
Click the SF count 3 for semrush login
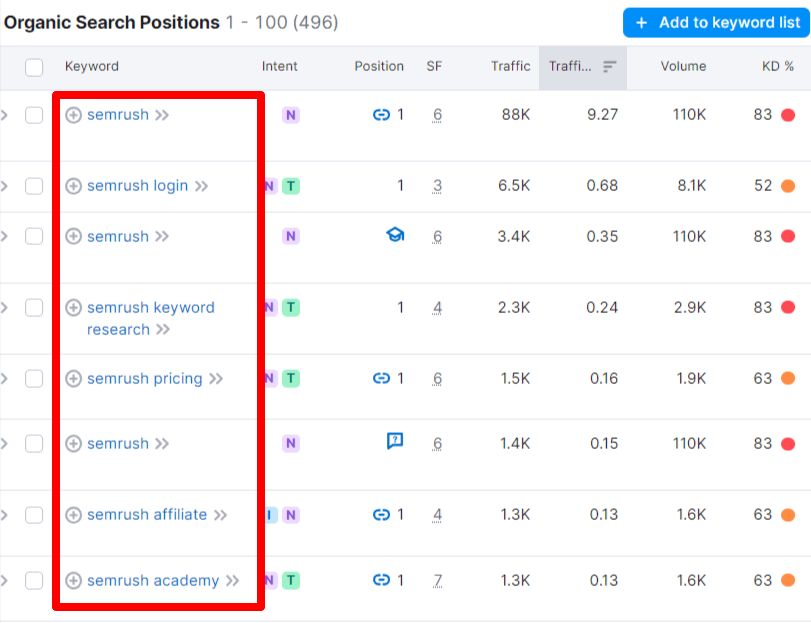pos(437,185)
